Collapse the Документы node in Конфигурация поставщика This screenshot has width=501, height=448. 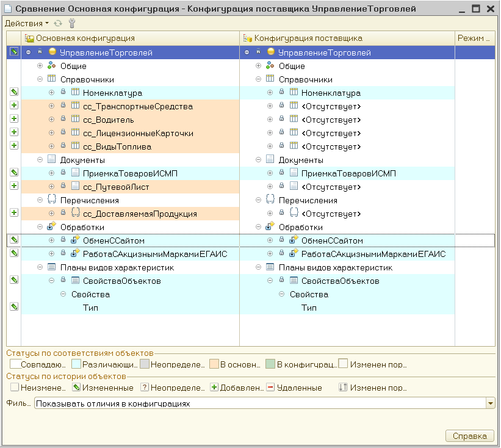click(x=259, y=160)
